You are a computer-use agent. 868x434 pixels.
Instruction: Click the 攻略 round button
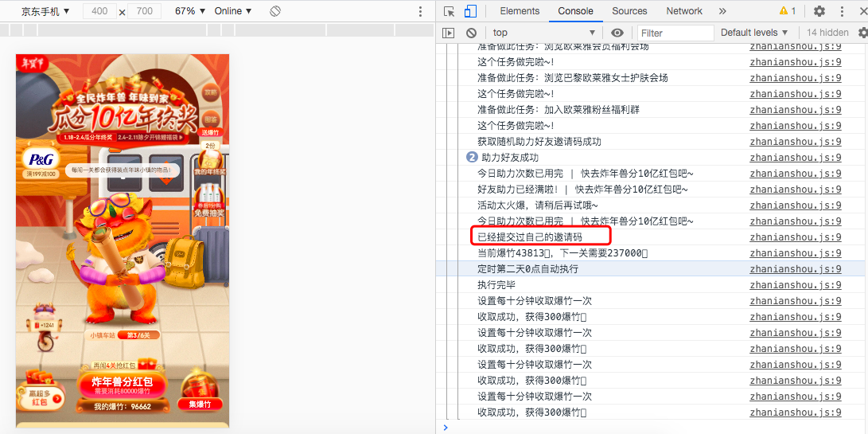[x=210, y=92]
